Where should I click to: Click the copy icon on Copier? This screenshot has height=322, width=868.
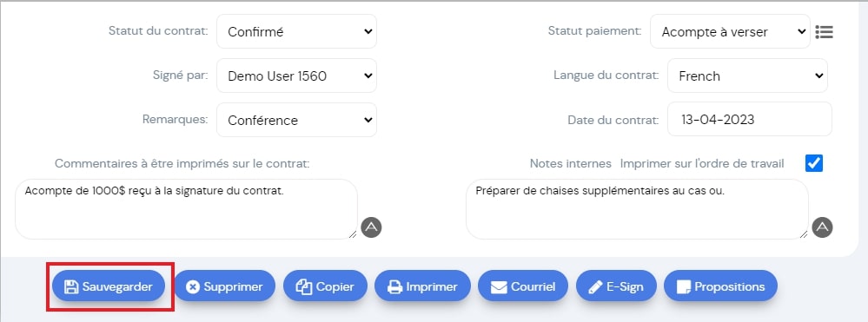304,287
